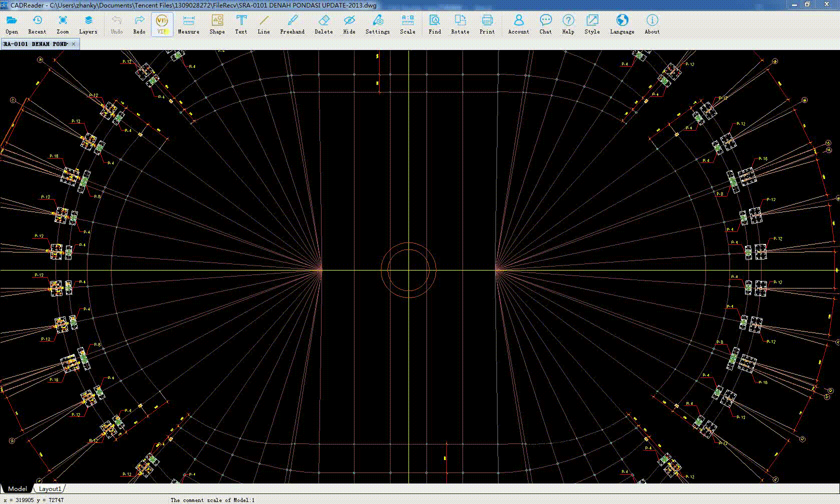This screenshot has height=504, width=840.
Task: Click the Rotate drawing icon
Action: tap(459, 23)
